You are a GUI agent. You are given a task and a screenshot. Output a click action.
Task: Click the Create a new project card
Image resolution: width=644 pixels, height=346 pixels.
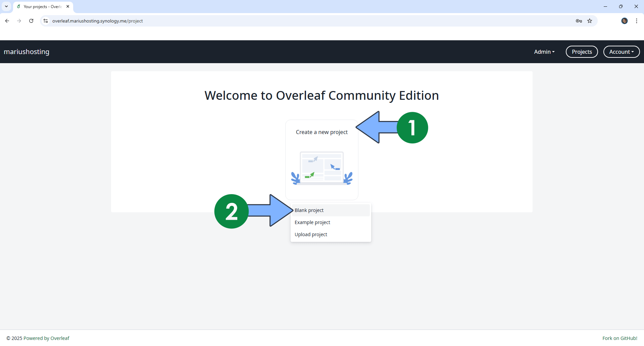(321, 160)
